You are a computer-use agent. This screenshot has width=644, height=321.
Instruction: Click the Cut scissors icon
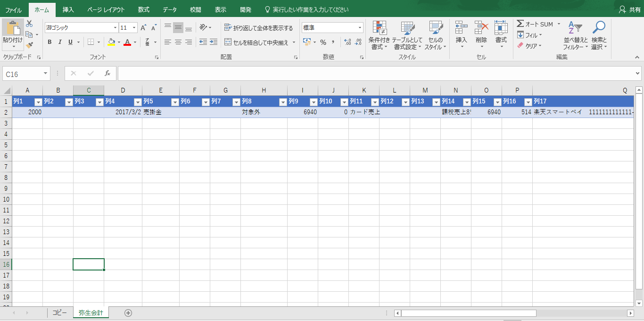(29, 24)
